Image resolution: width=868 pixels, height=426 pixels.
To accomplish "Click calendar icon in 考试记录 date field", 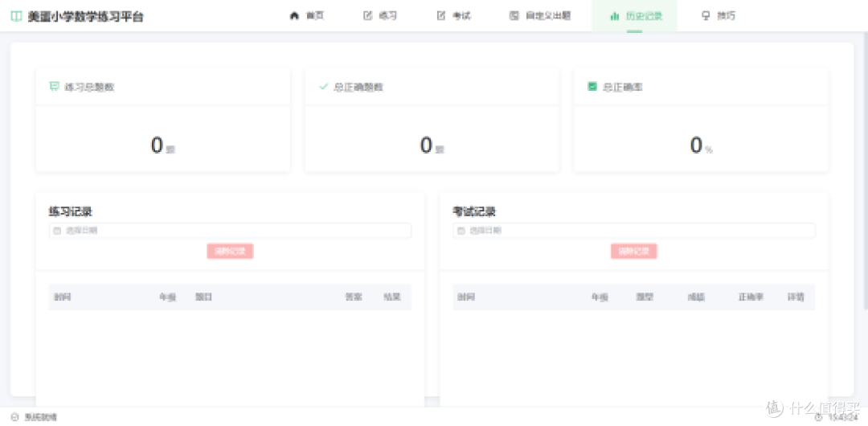I will tap(461, 231).
